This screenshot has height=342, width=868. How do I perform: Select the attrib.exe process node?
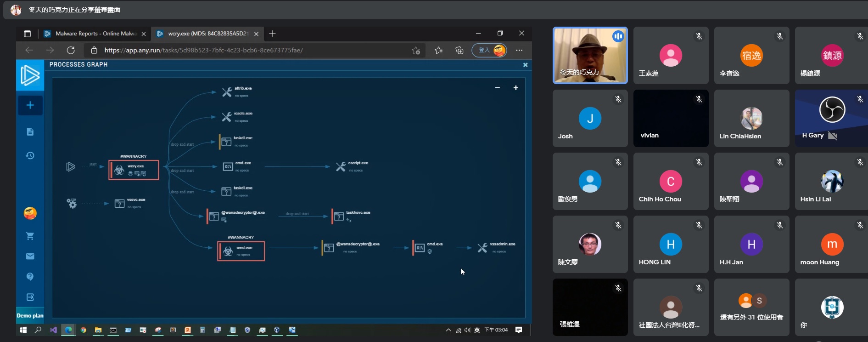point(237,92)
